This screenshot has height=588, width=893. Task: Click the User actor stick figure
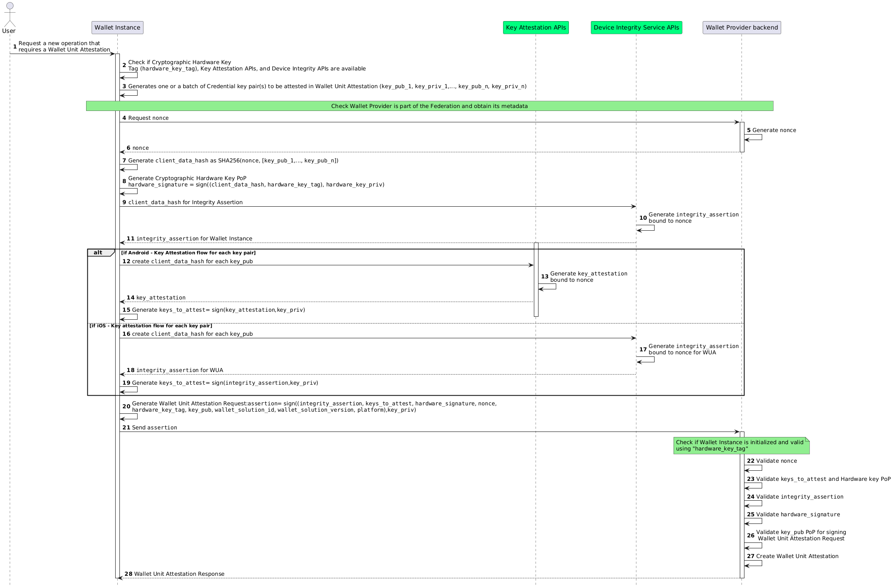[x=9, y=15]
